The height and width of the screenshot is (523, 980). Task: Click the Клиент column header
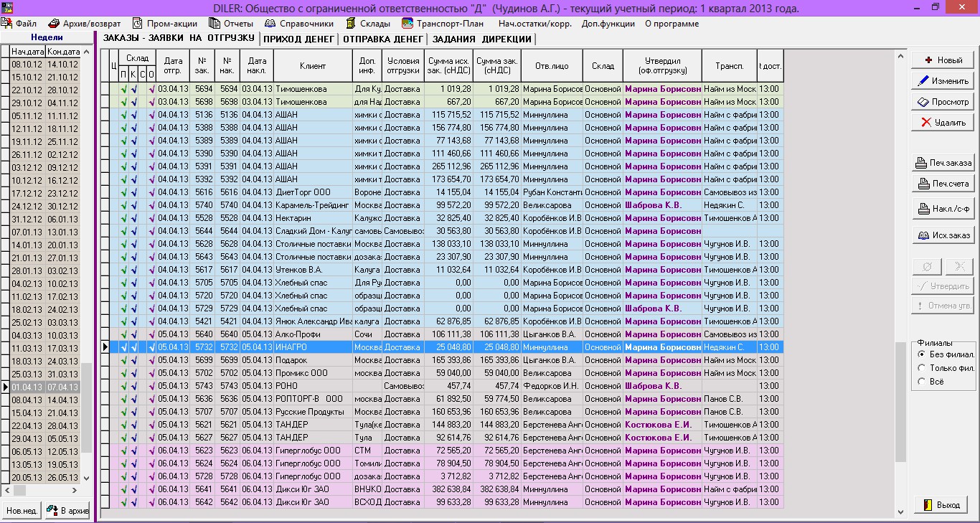click(x=313, y=66)
